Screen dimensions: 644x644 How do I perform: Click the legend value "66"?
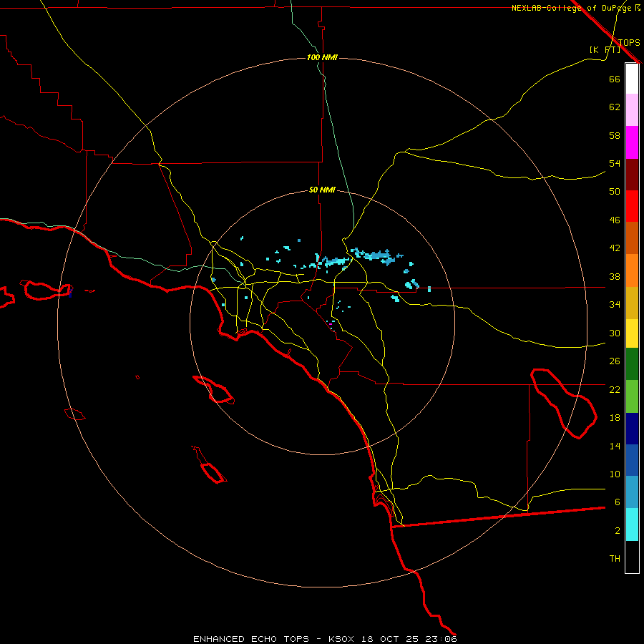615,79
